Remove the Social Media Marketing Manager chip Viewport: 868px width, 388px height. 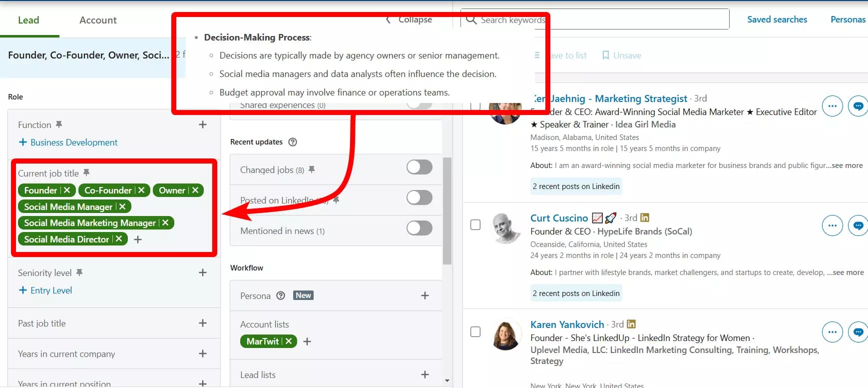tap(165, 223)
